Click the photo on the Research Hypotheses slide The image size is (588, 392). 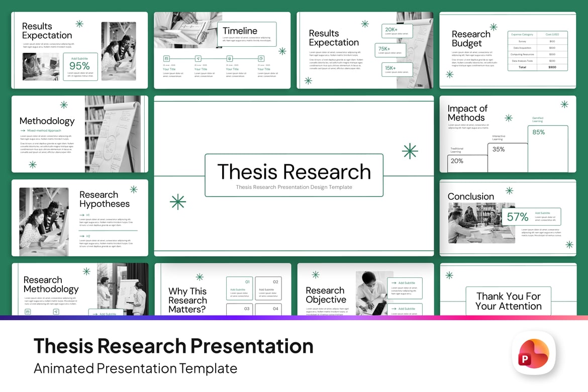(44, 222)
